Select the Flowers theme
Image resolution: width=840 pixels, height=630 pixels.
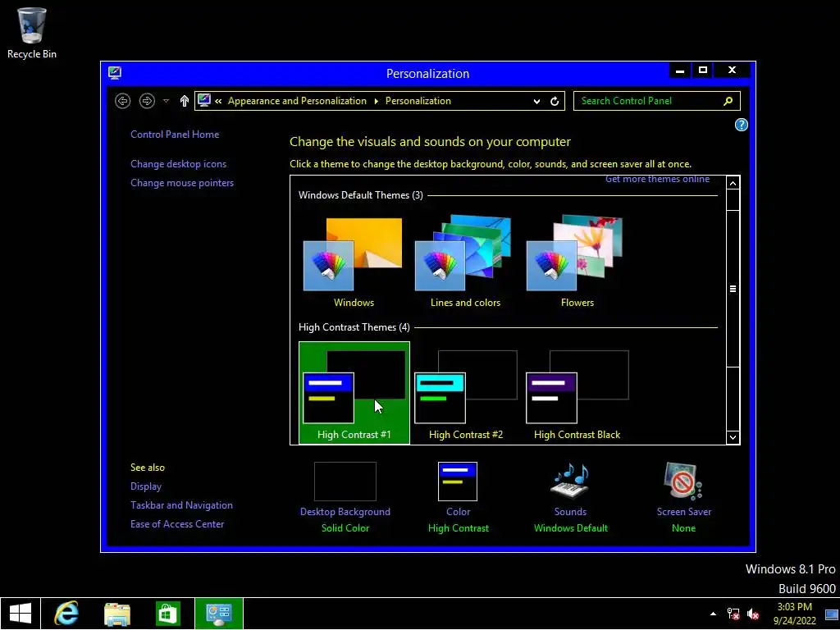[577, 262]
